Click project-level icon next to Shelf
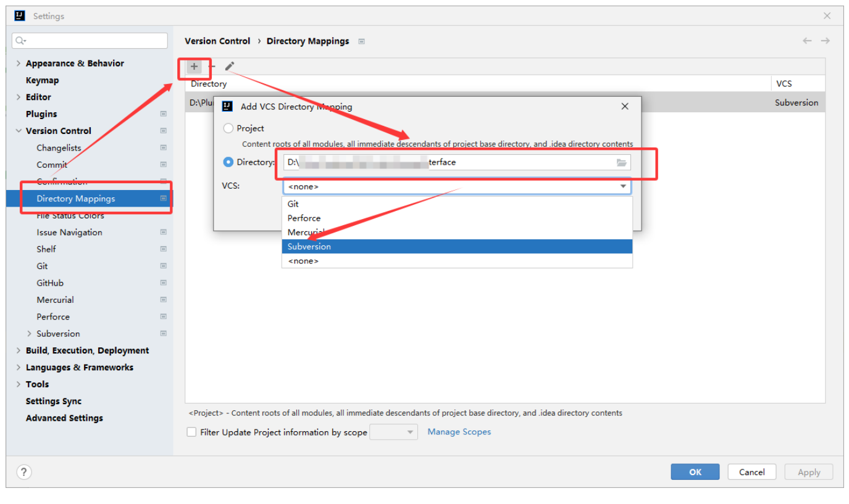849x504 pixels. pyautogui.click(x=164, y=249)
